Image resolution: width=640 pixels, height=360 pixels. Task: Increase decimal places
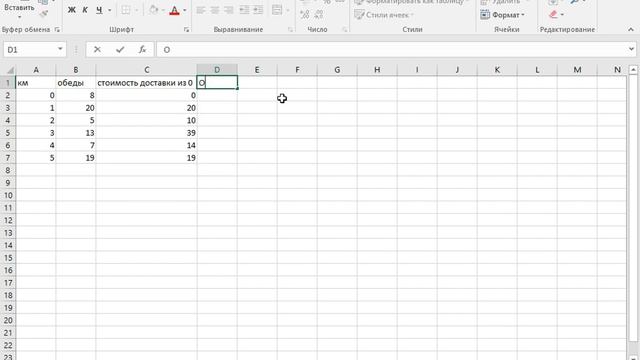(x=304, y=15)
